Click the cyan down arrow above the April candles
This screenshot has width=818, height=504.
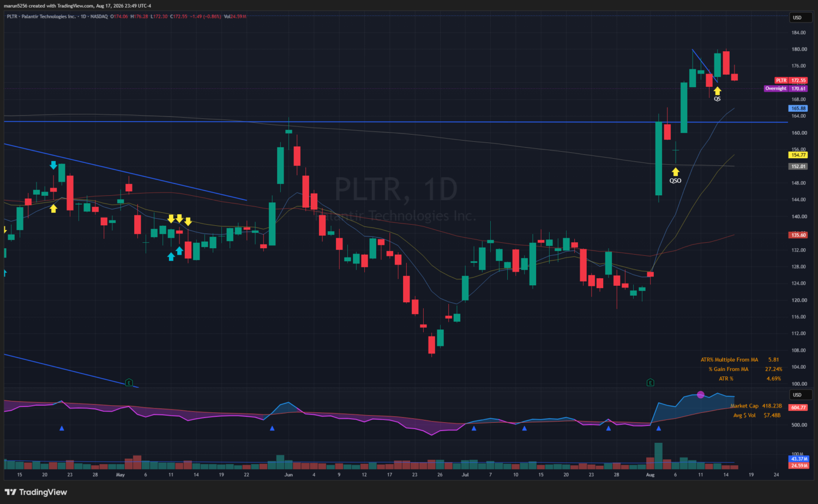[53, 164]
